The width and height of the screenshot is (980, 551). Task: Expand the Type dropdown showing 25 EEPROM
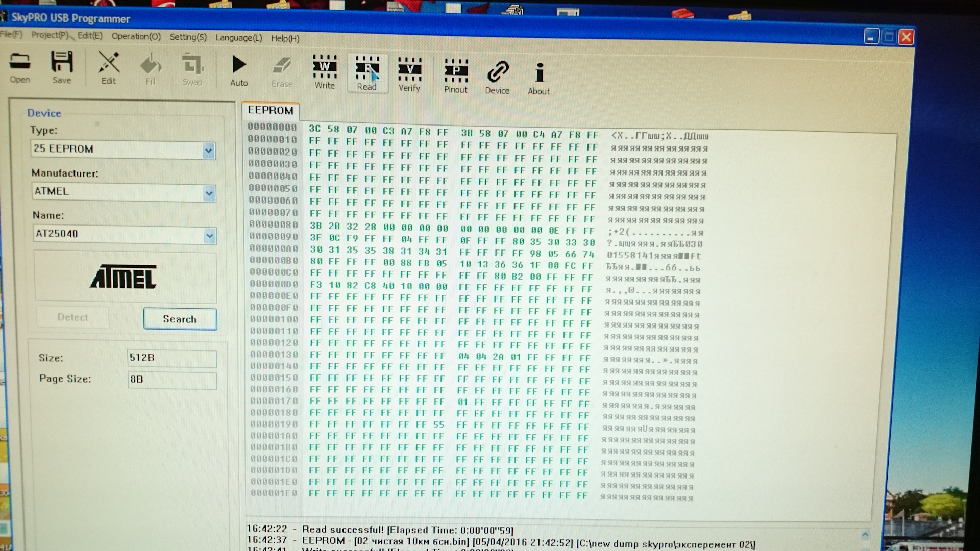208,151
